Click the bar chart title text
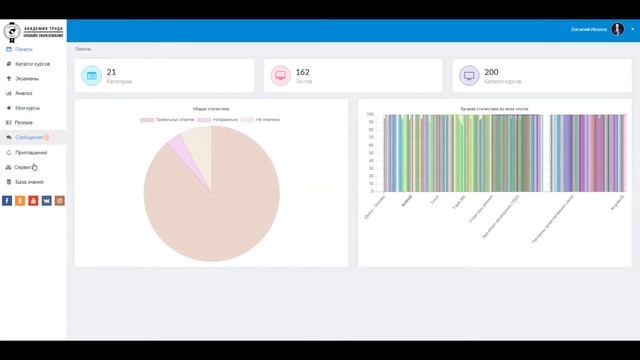 click(494, 109)
